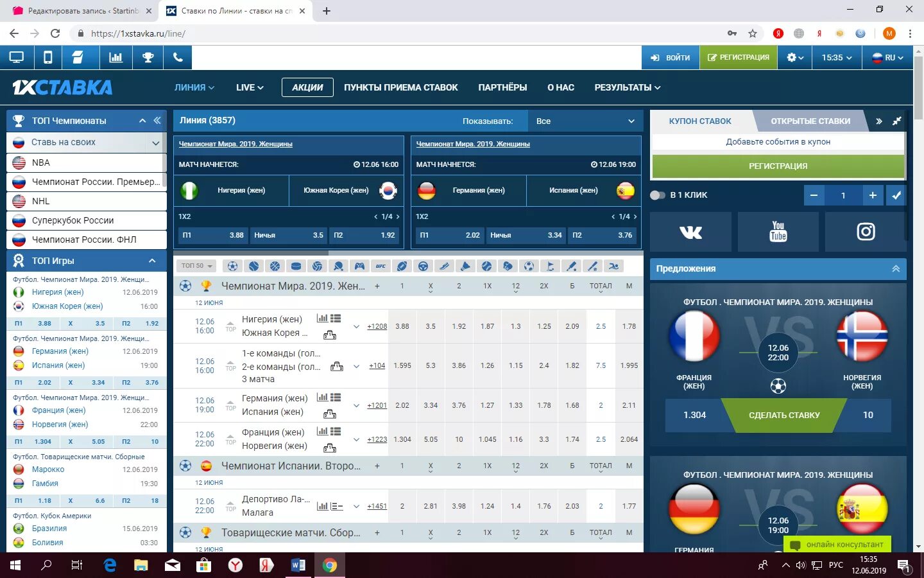Switch to the ОТКРЫТЫЕ СТАВКИ tab
The height and width of the screenshot is (578, 924).
point(810,121)
